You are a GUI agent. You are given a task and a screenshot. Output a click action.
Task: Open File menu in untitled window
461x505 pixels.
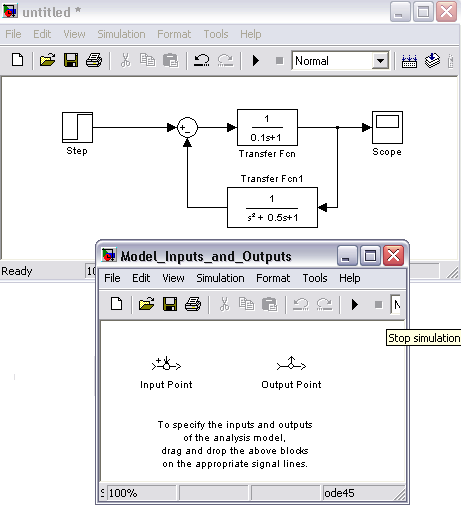tap(13, 34)
